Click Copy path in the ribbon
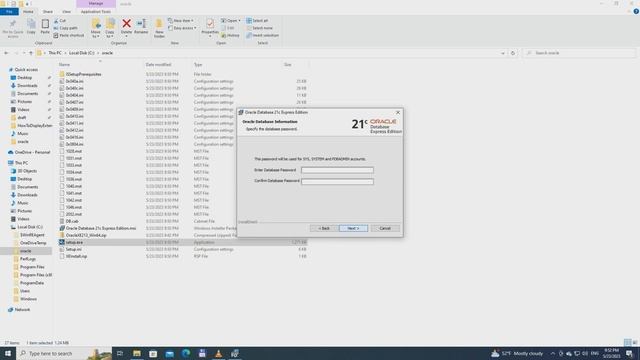The width and height of the screenshot is (640, 360). click(65, 28)
